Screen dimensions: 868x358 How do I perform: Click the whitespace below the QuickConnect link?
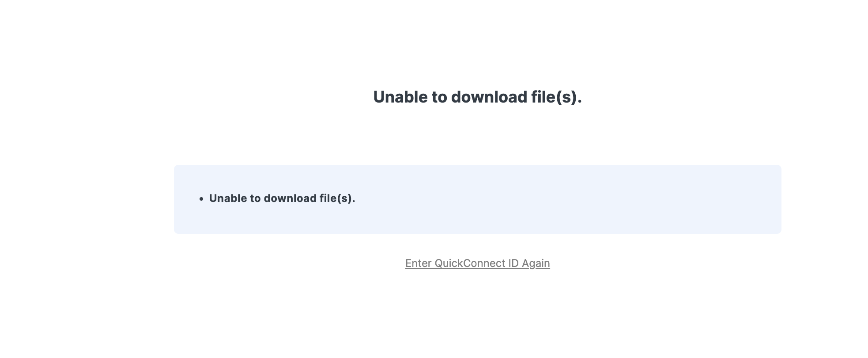click(x=477, y=309)
